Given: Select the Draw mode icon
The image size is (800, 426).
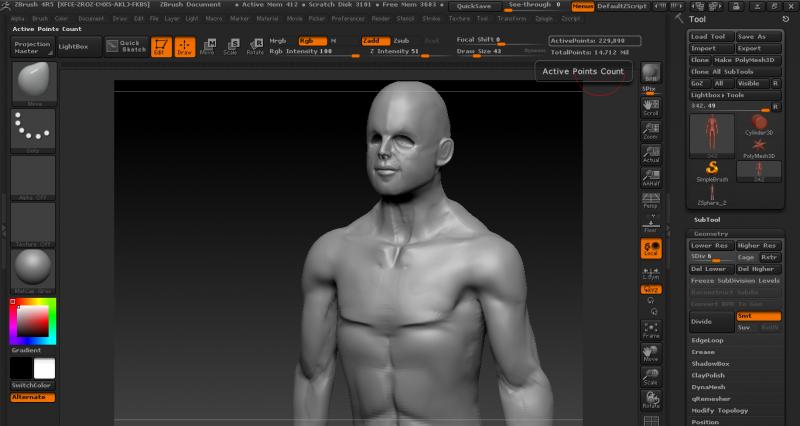Looking at the screenshot, I should pos(185,47).
